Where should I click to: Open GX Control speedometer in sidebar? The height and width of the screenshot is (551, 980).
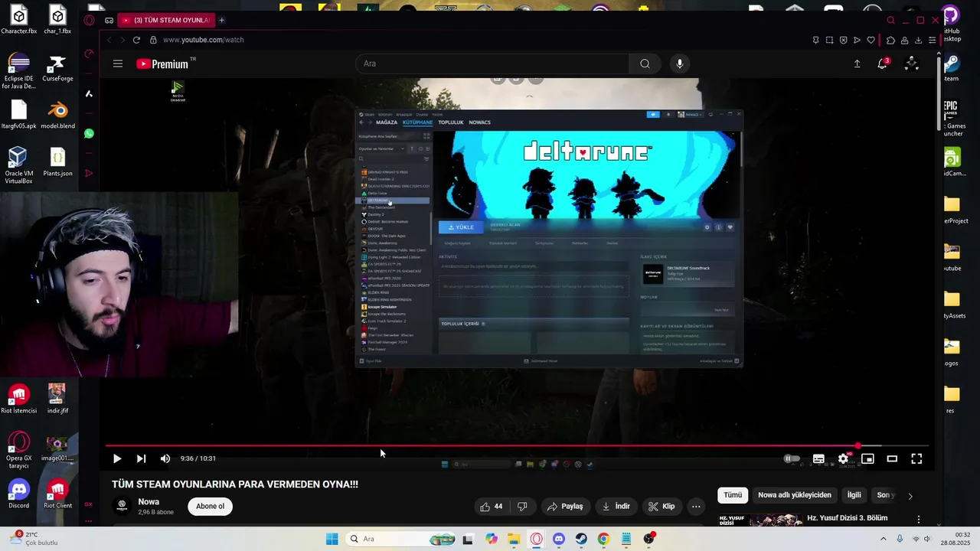tap(89, 54)
